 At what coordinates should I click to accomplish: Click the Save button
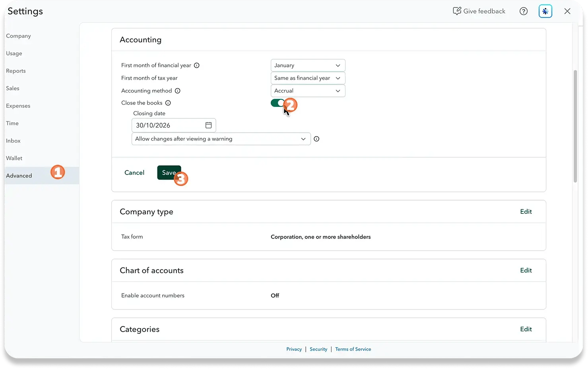point(169,172)
